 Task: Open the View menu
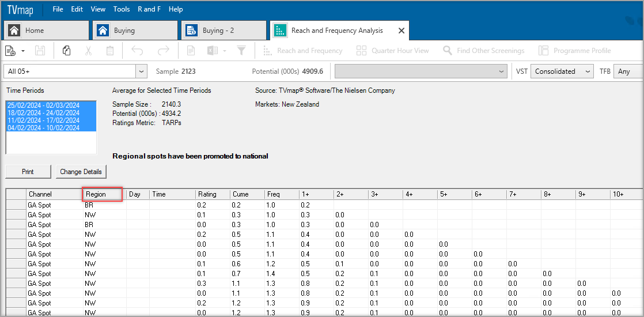tap(98, 9)
